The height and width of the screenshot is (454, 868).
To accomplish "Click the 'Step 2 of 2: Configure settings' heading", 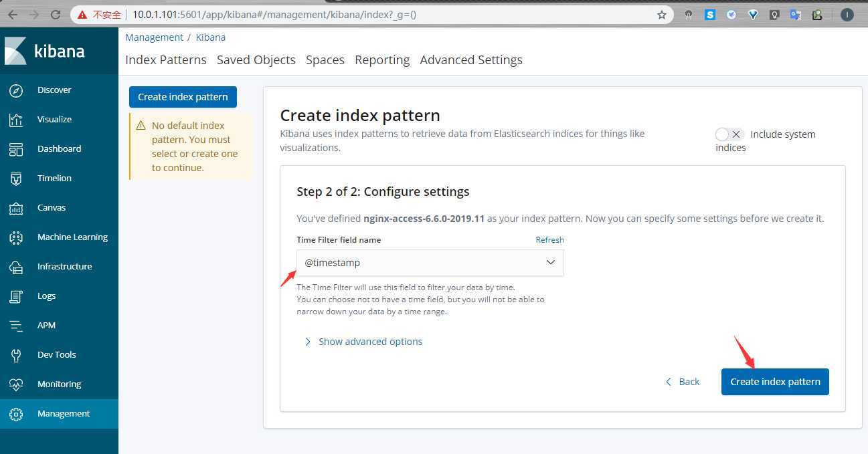I will (x=383, y=192).
